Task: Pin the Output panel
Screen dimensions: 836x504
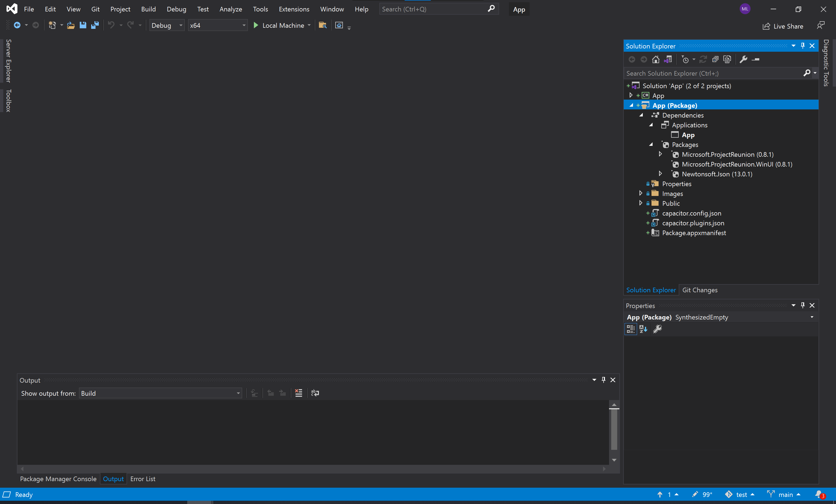Action: tap(604, 380)
